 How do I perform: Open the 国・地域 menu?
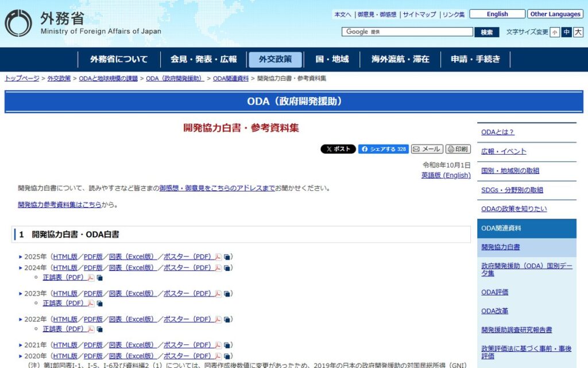tap(332, 59)
